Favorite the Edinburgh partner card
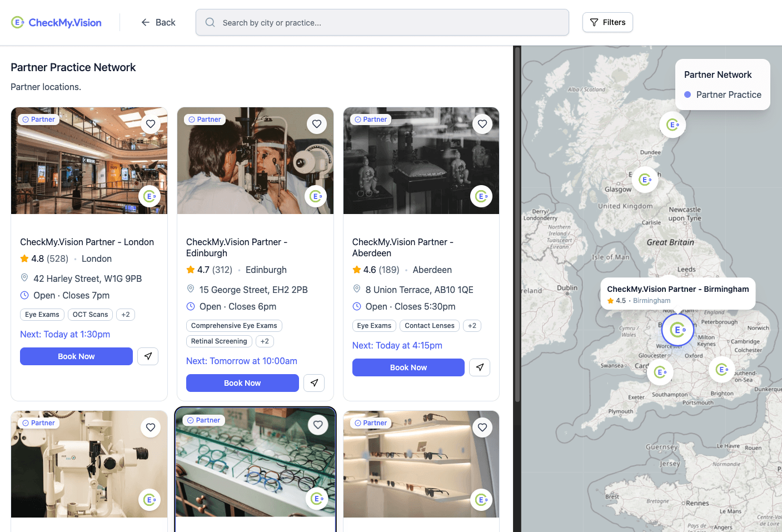 [x=317, y=124]
